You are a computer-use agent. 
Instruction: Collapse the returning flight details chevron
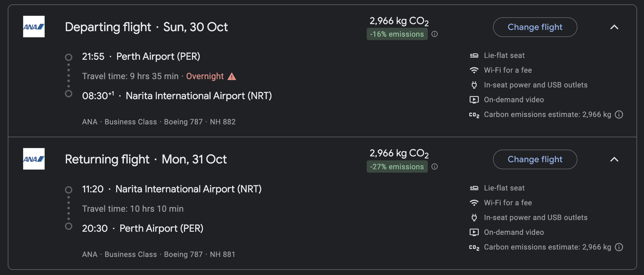pos(614,159)
